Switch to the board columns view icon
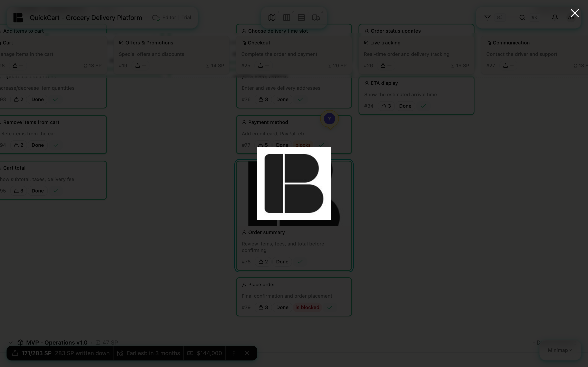Screen dimensions: 588x367 (x=286, y=18)
